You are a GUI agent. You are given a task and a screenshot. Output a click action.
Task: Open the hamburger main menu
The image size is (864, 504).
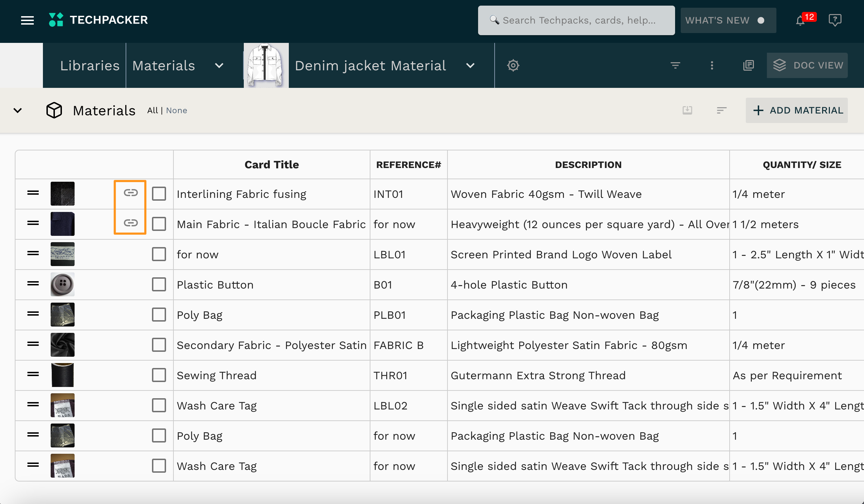click(x=27, y=20)
